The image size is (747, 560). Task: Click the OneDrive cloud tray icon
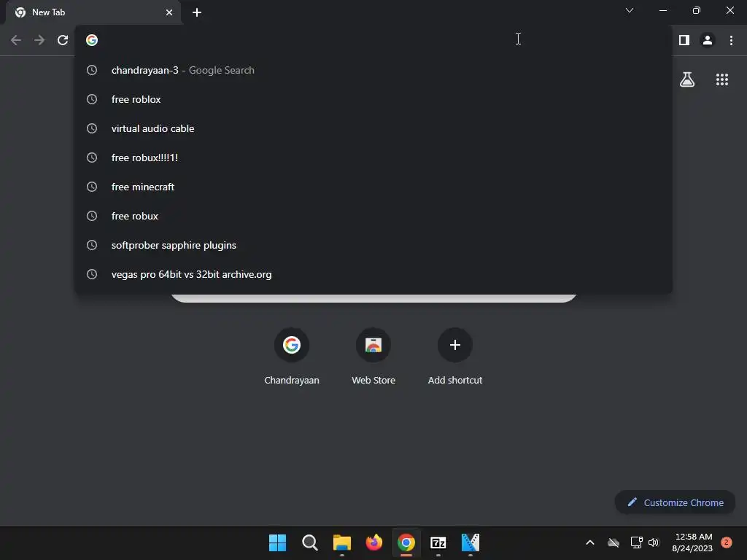pos(614,542)
